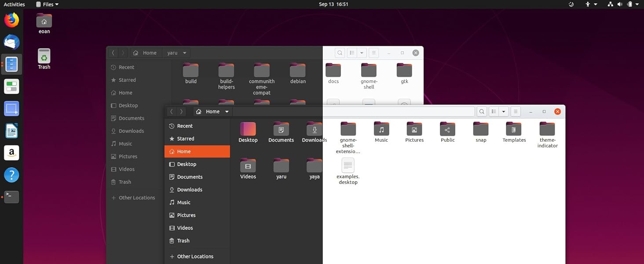Open Help from the dock

11,175
